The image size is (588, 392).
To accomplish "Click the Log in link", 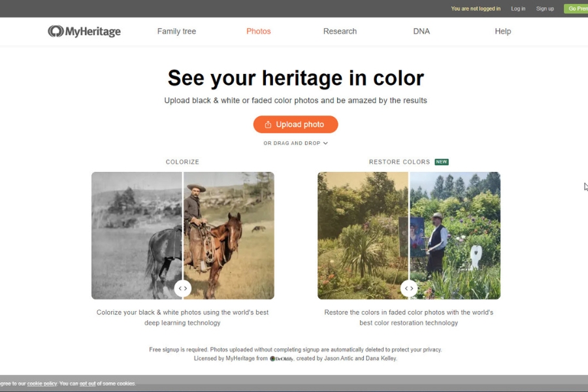I will click(517, 8).
